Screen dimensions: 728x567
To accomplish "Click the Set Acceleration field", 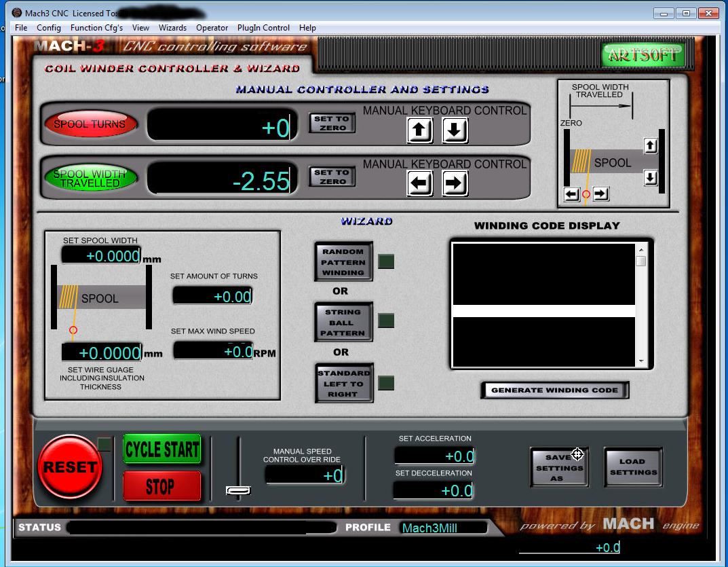I will click(x=435, y=456).
